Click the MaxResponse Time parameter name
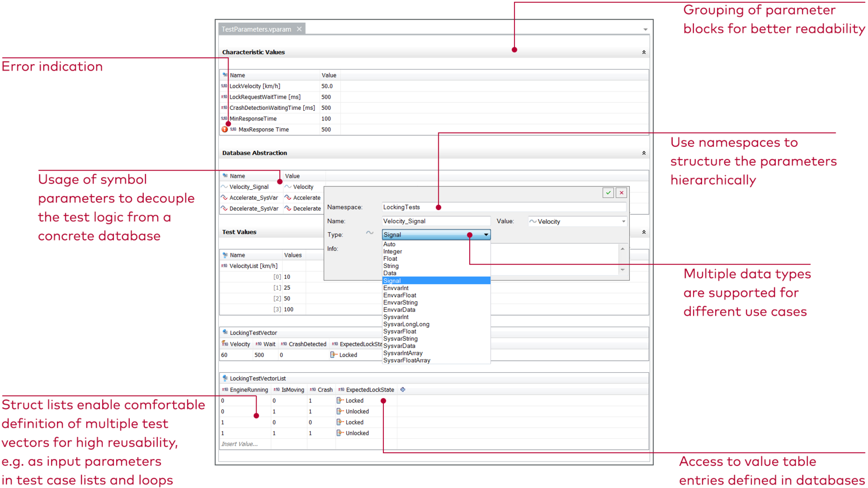 [x=264, y=130]
